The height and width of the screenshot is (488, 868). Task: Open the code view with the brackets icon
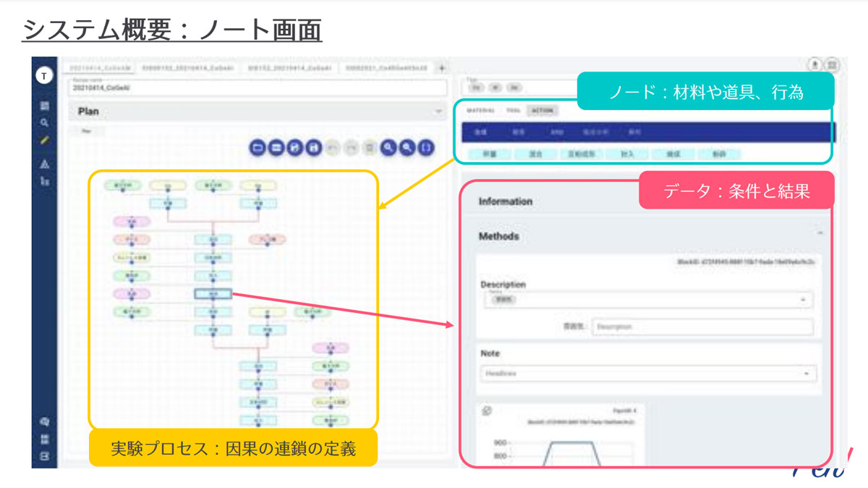pos(426,148)
